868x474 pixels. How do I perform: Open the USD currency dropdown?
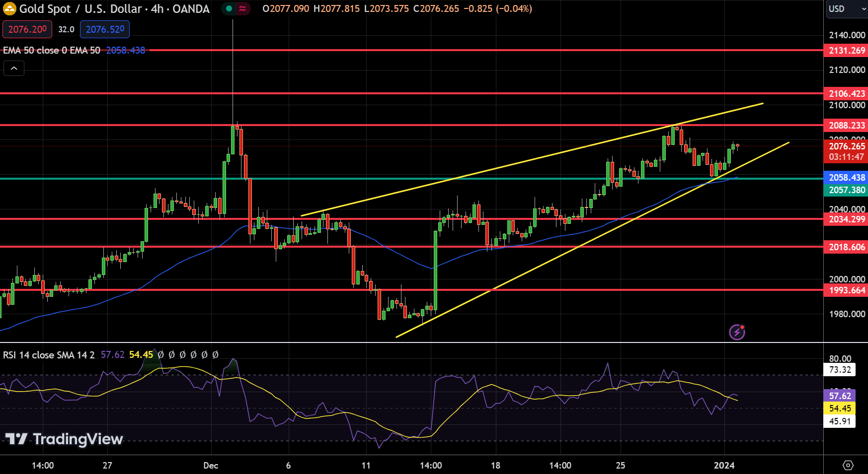tap(847, 8)
